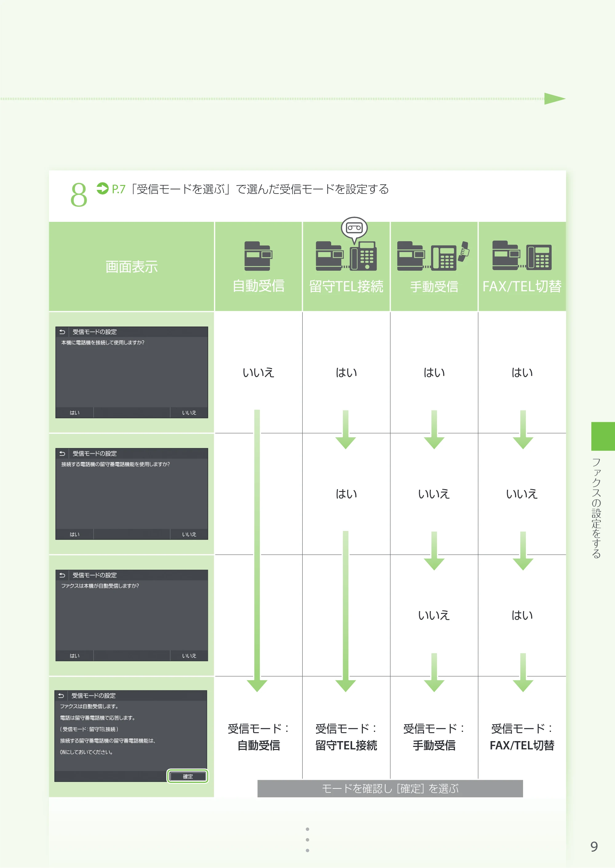615x868 pixels.
Task: Click 受信モード：FAX/TEL切替 result text
Action: [x=522, y=737]
